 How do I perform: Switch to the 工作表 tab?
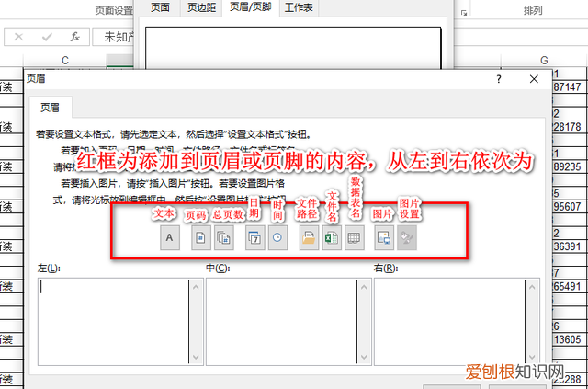click(300, 7)
